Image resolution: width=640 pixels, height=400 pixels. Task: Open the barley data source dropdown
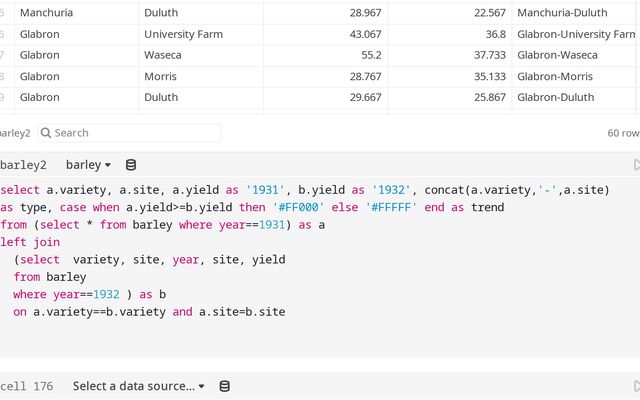(88, 165)
